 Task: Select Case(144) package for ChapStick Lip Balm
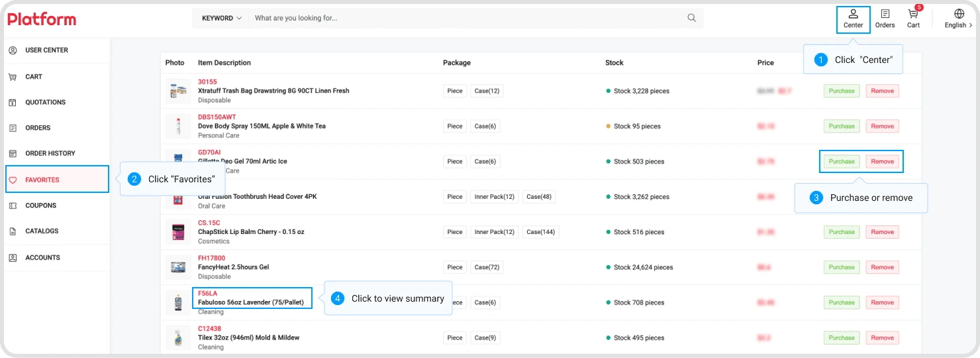click(x=541, y=232)
